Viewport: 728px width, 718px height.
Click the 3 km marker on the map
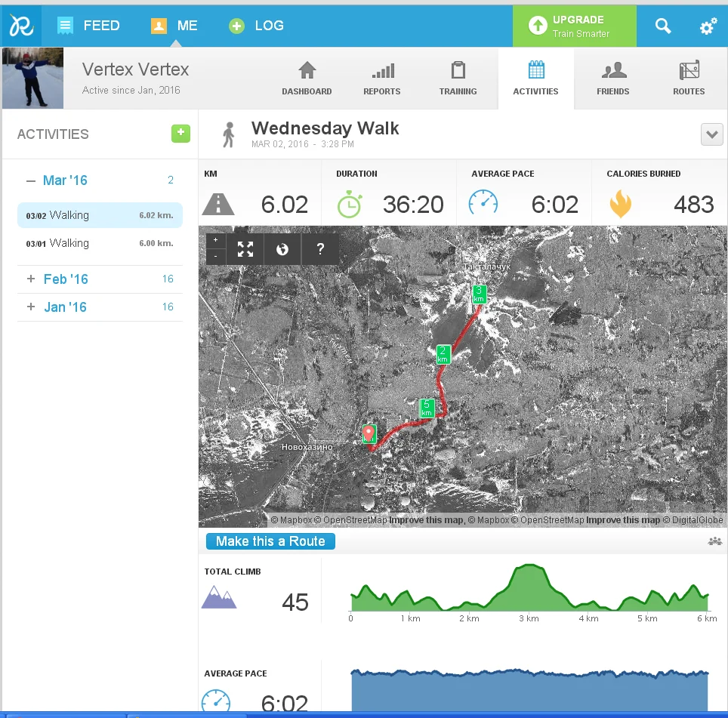[x=479, y=294]
